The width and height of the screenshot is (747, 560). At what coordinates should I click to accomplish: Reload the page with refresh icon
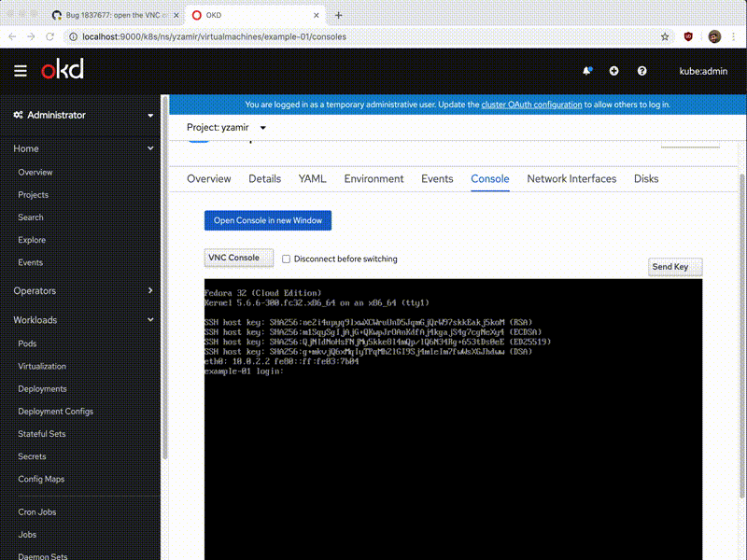(49, 36)
